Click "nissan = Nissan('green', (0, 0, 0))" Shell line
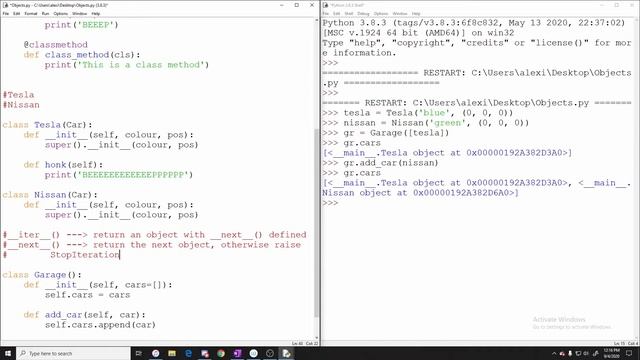 click(436, 123)
